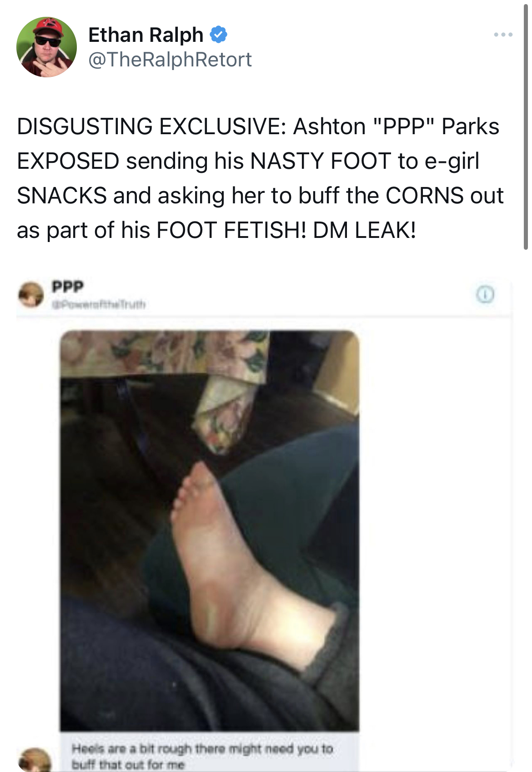Click the "EXPOSED sending his NASTY FOOT" line
This screenshot has height=772, width=532.
coord(248,161)
